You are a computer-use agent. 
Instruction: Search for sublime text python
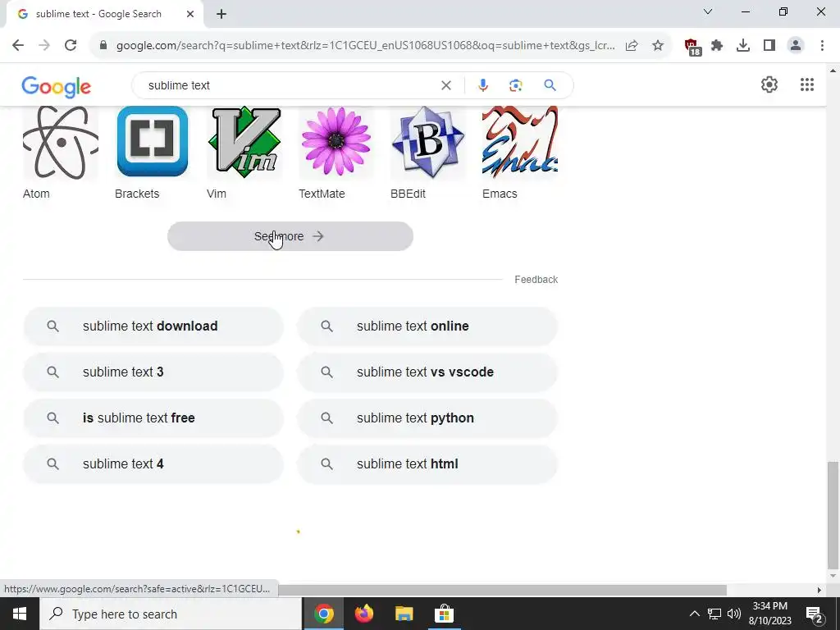pyautogui.click(x=427, y=418)
